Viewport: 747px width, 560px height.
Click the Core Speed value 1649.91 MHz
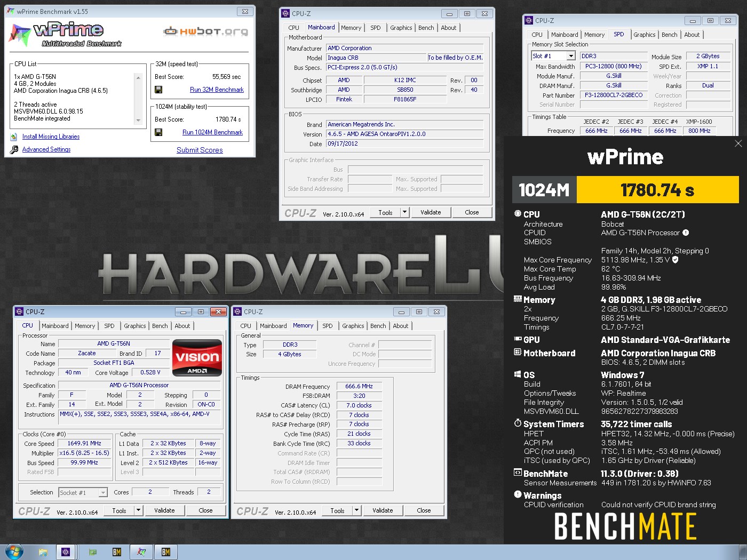(x=84, y=443)
